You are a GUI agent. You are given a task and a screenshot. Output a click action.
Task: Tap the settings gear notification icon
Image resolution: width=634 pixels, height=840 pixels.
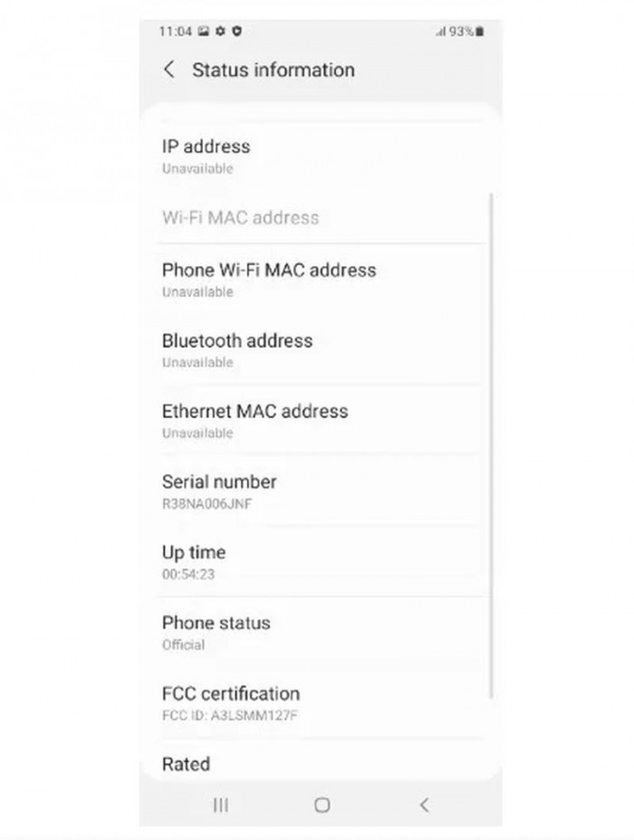[x=220, y=31]
